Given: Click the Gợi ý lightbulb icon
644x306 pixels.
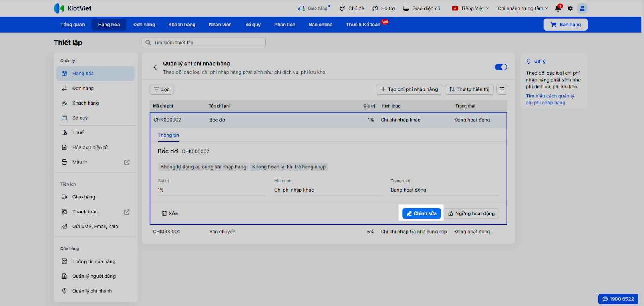Looking at the screenshot, I should 529,62.
